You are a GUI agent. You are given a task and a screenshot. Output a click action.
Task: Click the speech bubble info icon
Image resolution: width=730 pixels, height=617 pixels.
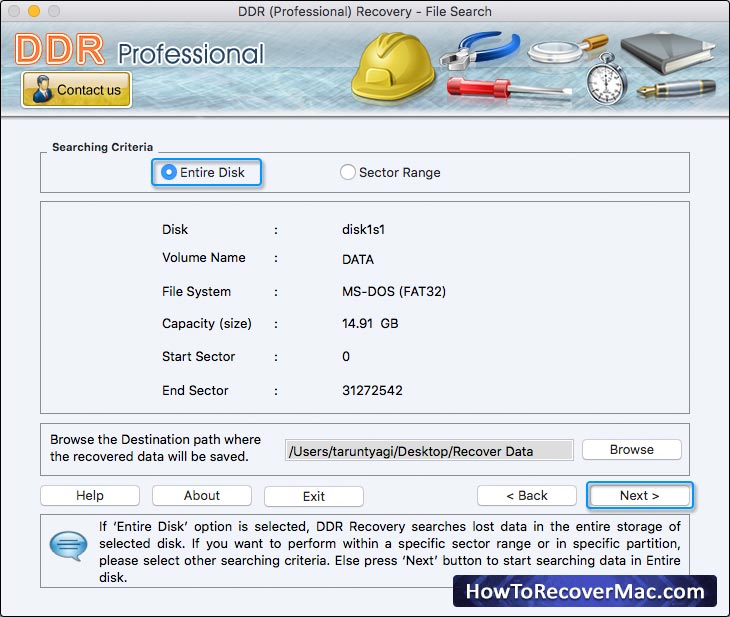[68, 546]
